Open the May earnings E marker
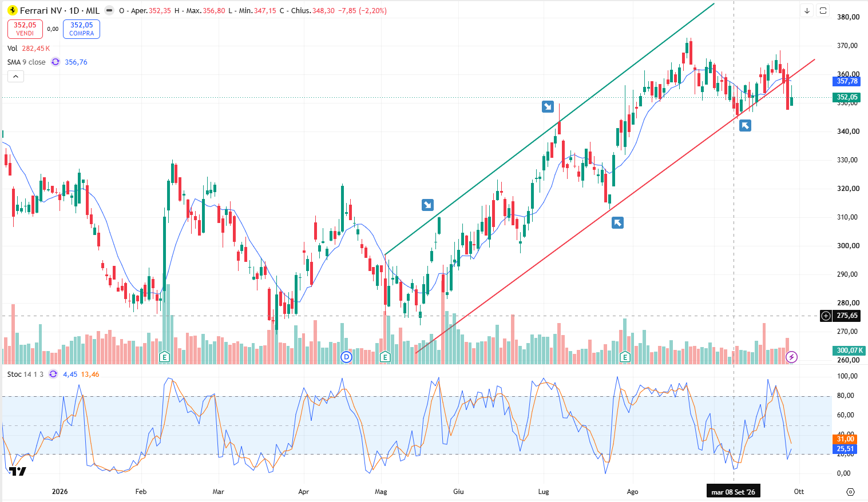Viewport: 868px width, 502px height. click(385, 357)
